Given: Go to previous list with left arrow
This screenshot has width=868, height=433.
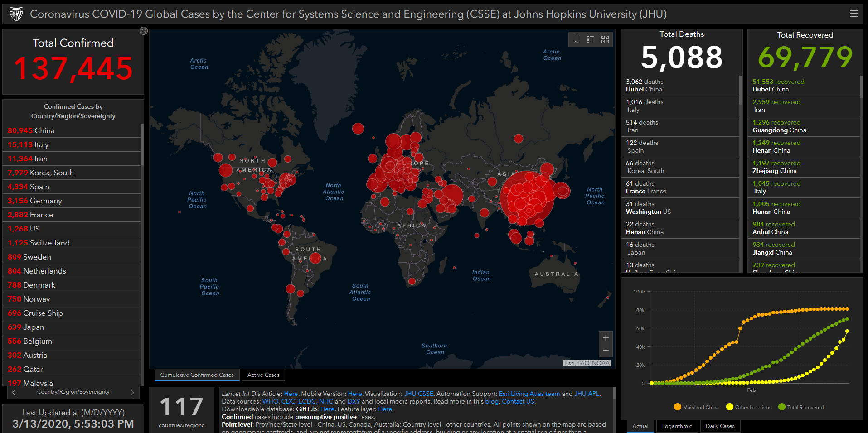Looking at the screenshot, I should coord(15,392).
